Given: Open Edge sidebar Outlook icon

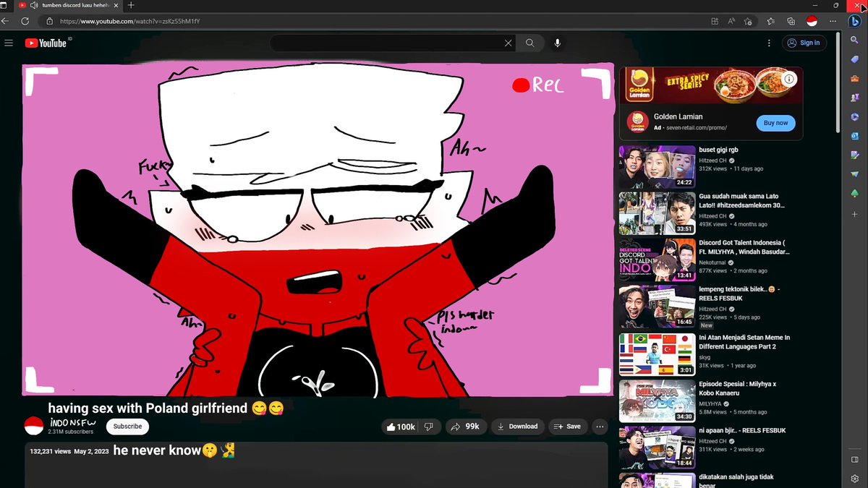Looking at the screenshot, I should click(854, 135).
